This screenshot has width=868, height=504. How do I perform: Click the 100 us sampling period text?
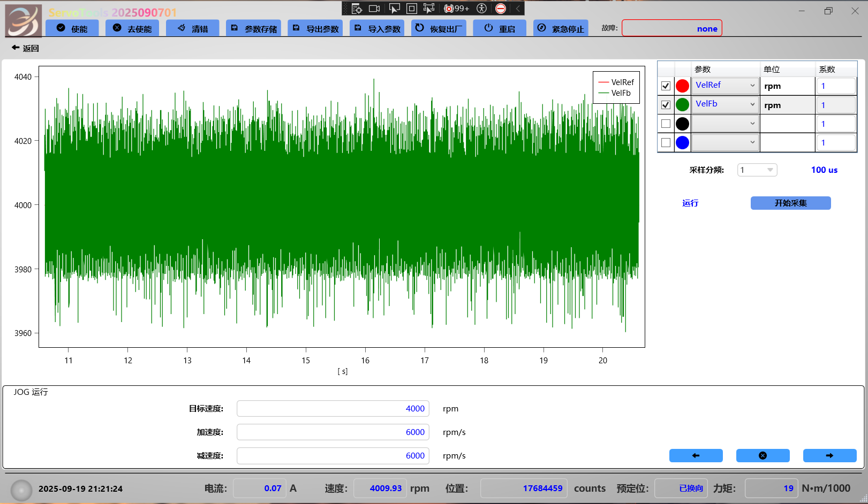pos(824,170)
